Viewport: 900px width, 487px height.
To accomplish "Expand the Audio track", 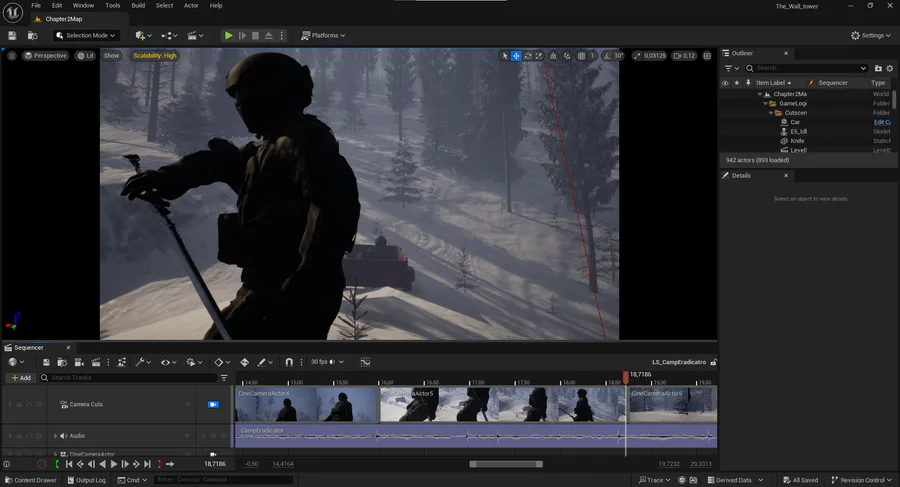I will point(56,436).
